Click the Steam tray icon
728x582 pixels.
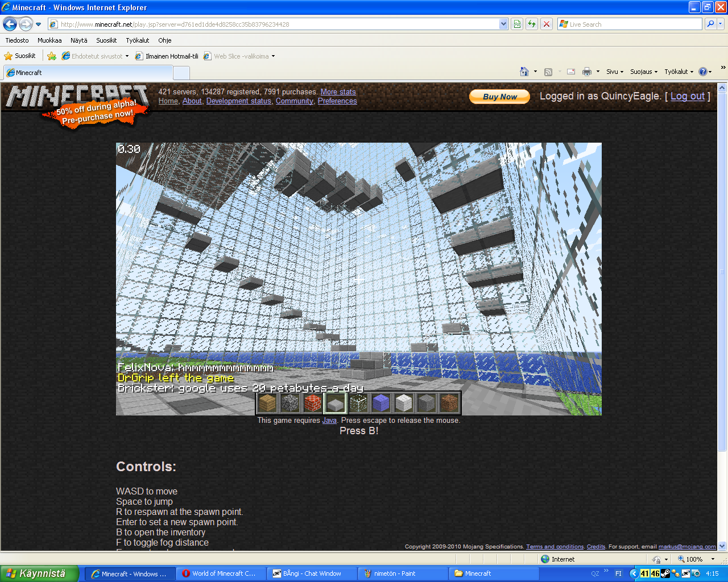[x=665, y=573]
